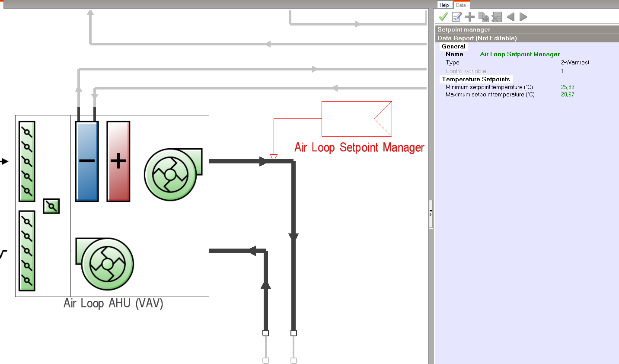This screenshot has height=364, width=619.
Task: Go to next item with right arrow
Action: [x=523, y=17]
